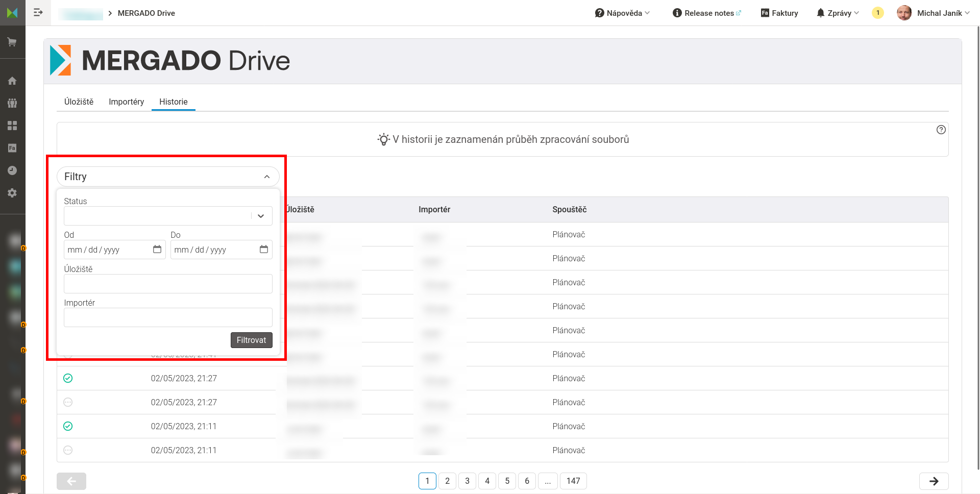The image size is (980, 494).
Task: Click the current page 1 button
Action: pos(427,481)
